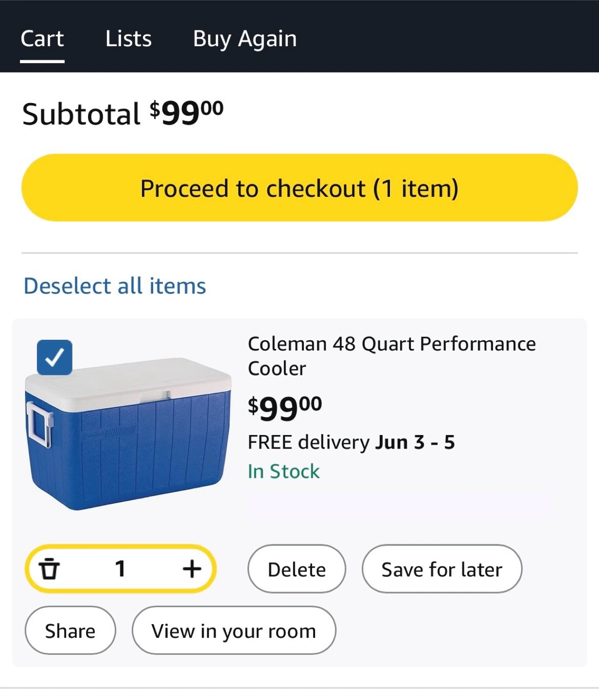
Task: Remove item using the trash can icon
Action: 49,569
